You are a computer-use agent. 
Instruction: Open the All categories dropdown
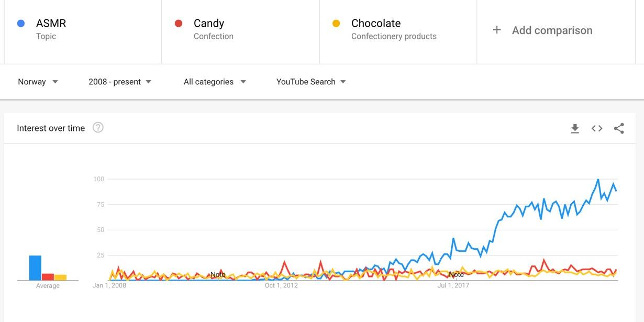(215, 82)
